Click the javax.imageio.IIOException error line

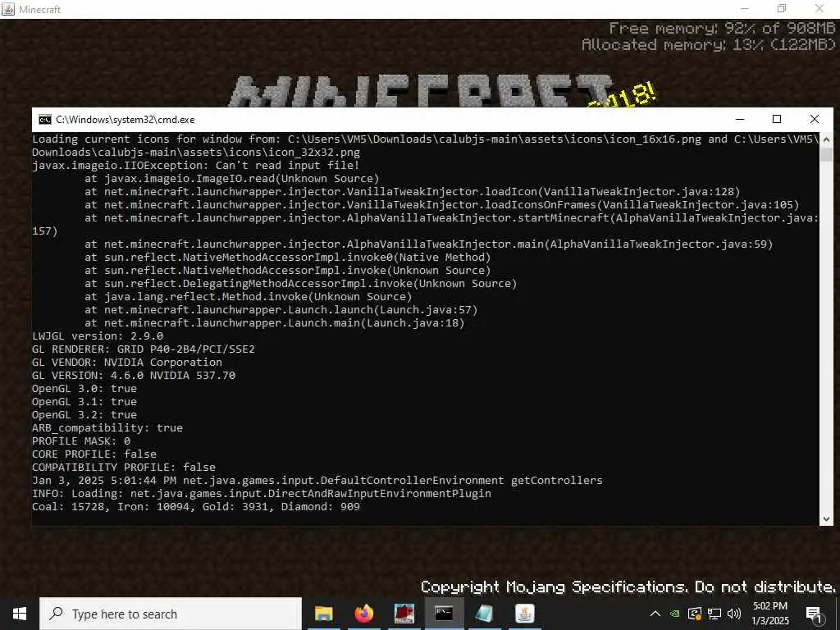click(196, 166)
